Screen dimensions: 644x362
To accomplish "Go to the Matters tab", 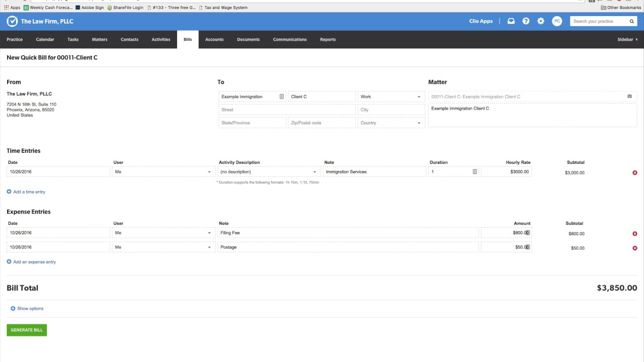I will point(100,39).
